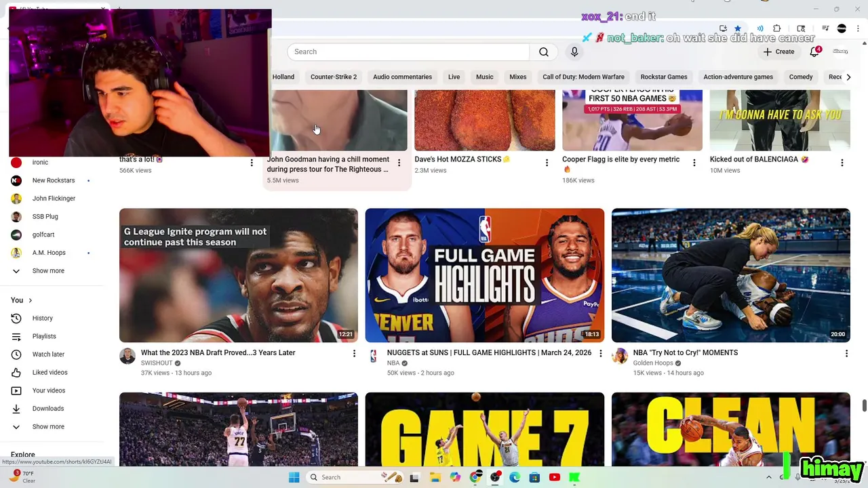This screenshot has width=868, height=488.
Task: Show hidden system tray icons
Action: (768, 477)
